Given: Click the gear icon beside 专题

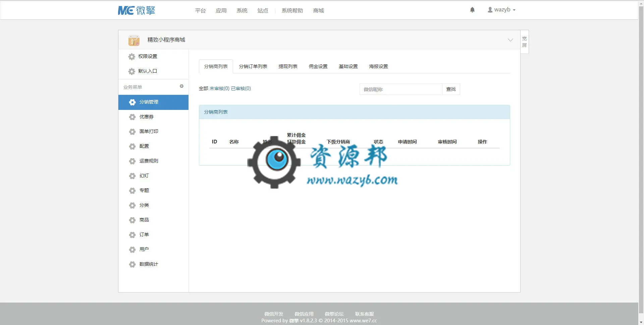Looking at the screenshot, I should (x=132, y=191).
